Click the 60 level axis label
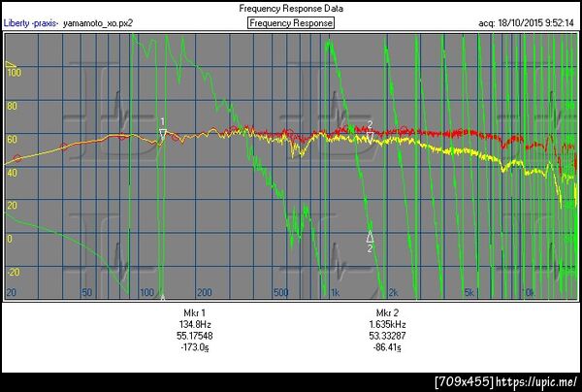The image size is (582, 392). [x=12, y=140]
